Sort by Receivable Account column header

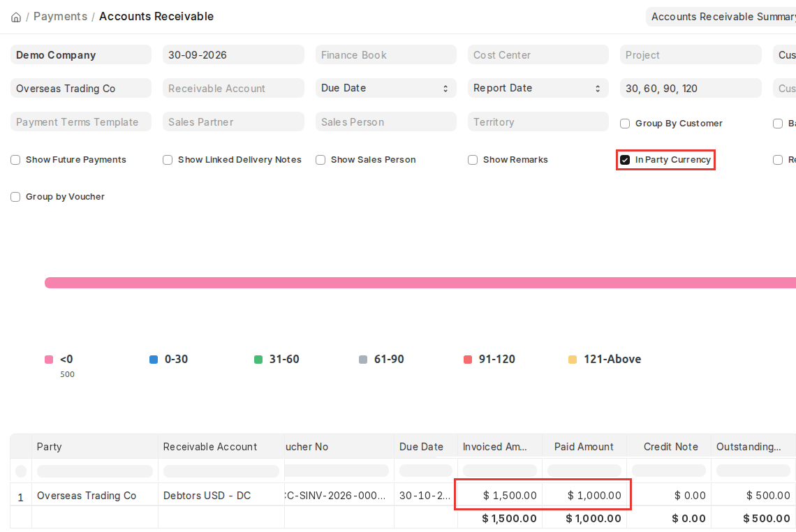(221, 447)
